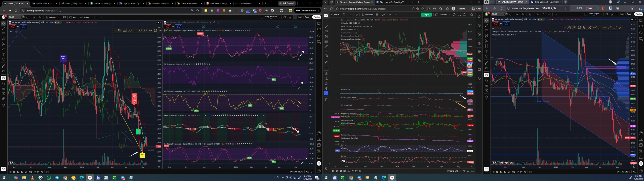Open IDR currency dropdown on left chart
Viewport: 644px width, 181px height.
159,23
